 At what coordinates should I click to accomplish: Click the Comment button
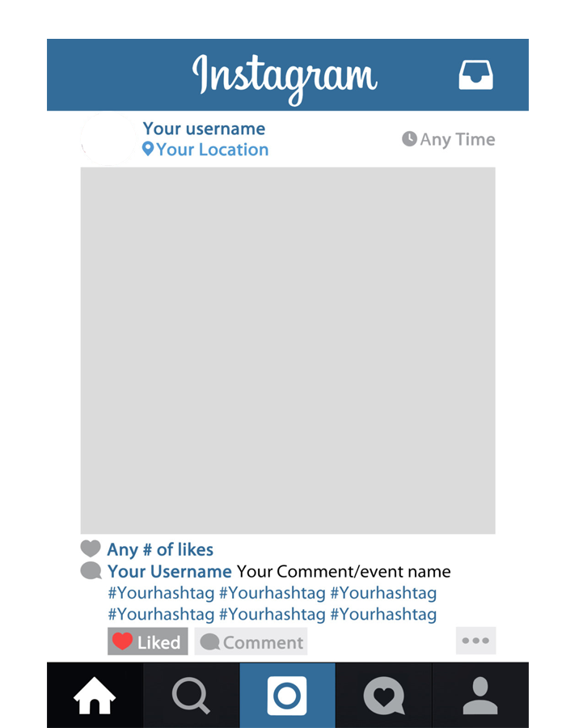click(251, 641)
